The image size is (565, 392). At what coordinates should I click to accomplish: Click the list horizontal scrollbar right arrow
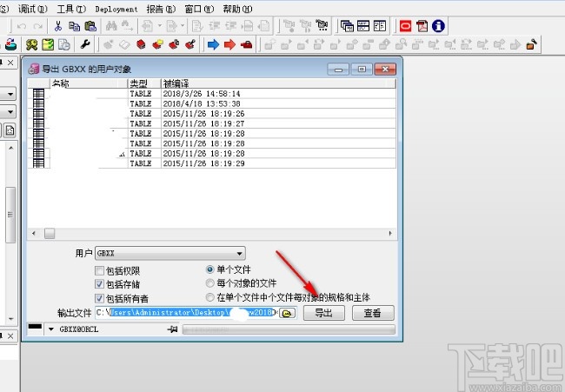[390, 234]
